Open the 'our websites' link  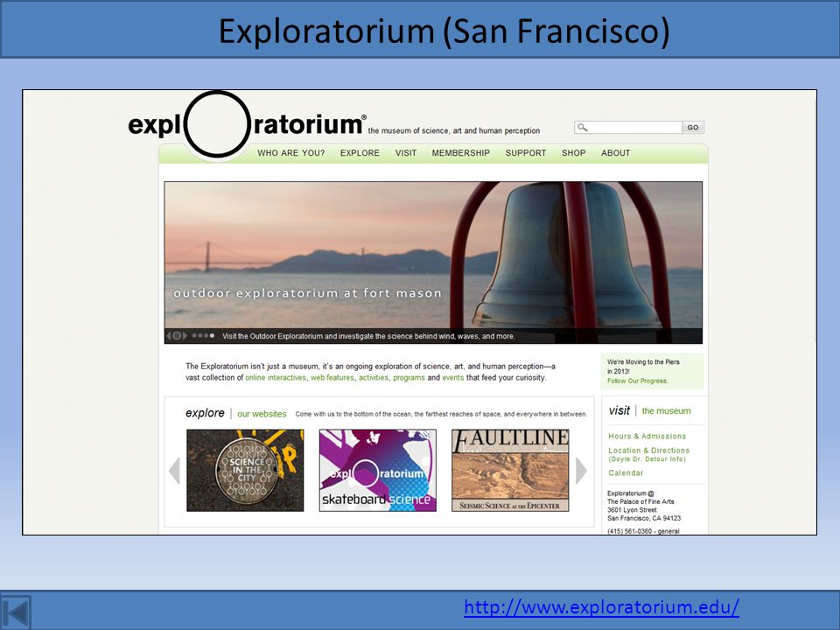point(262,414)
